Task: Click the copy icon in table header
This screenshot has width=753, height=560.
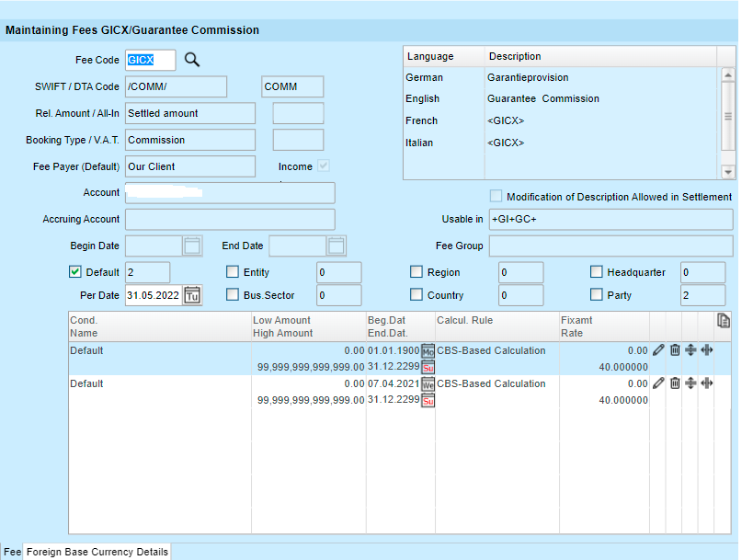Action: click(724, 320)
